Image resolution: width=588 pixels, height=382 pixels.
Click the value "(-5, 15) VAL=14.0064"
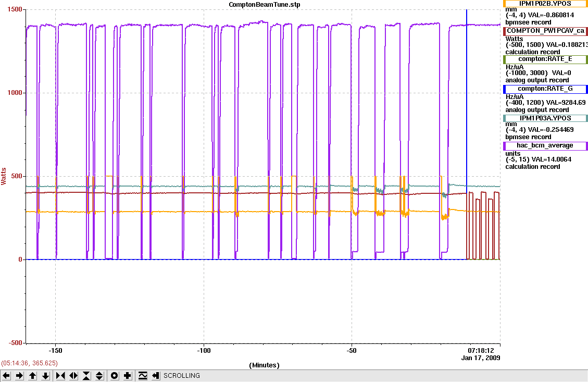[539, 159]
